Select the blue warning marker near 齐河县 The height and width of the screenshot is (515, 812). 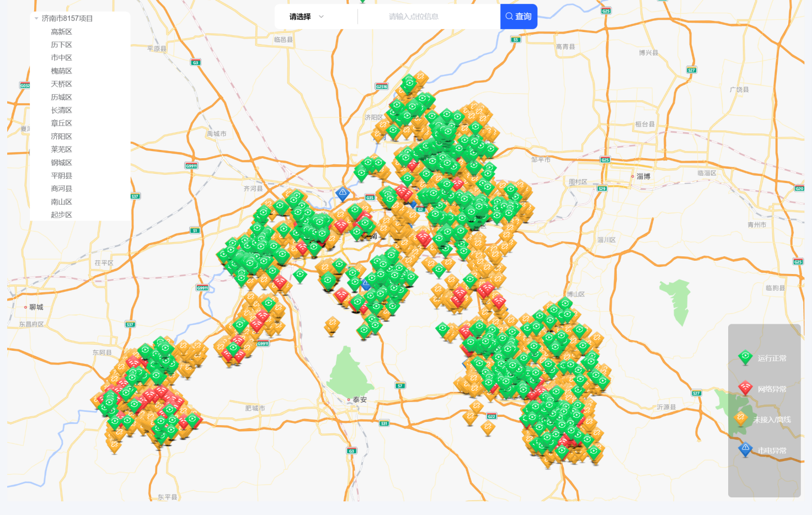pyautogui.click(x=343, y=194)
